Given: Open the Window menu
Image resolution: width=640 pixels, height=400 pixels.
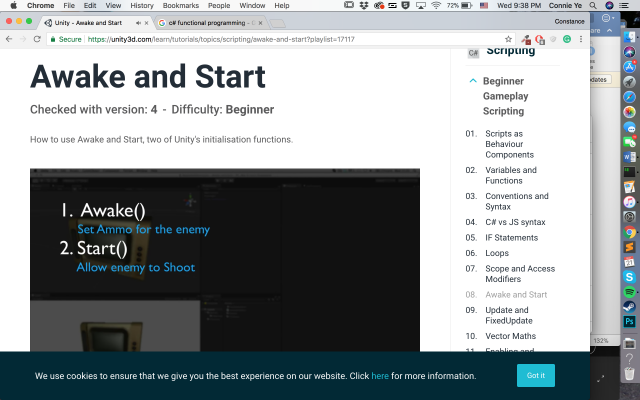Looking at the screenshot, I should pos(252,5).
